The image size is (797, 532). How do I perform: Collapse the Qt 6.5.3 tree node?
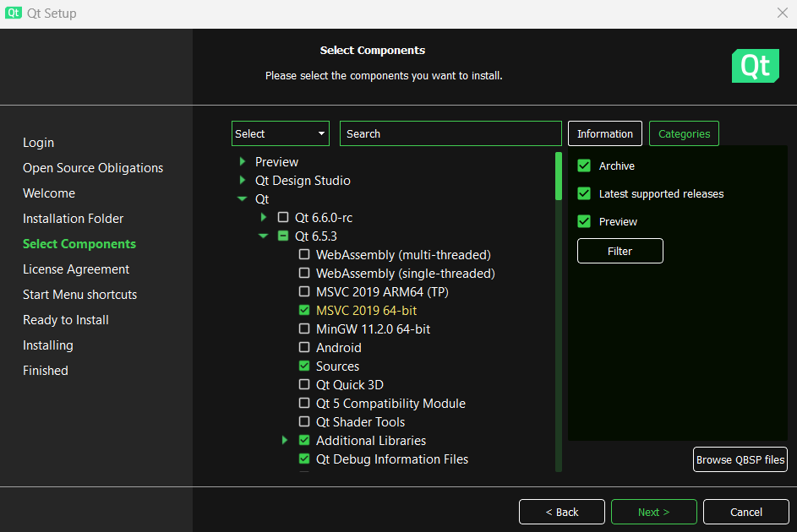pos(263,236)
